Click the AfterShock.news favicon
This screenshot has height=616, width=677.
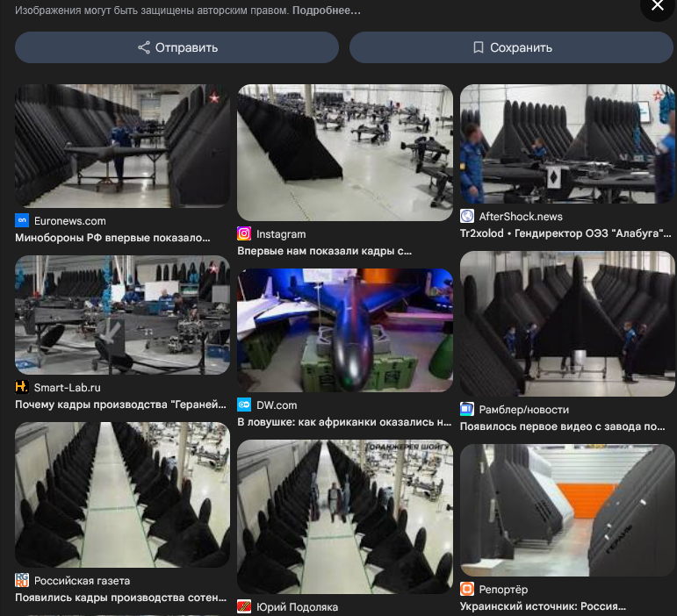click(x=467, y=216)
